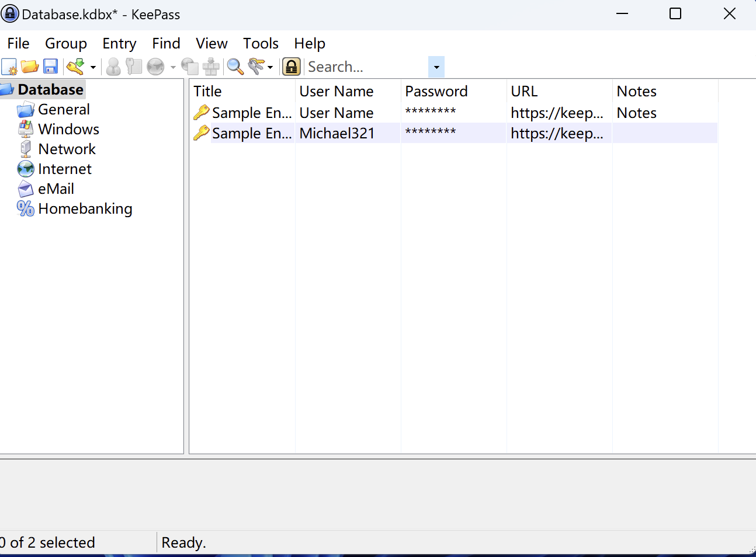Open the Entry menu
The width and height of the screenshot is (756, 557).
click(119, 43)
